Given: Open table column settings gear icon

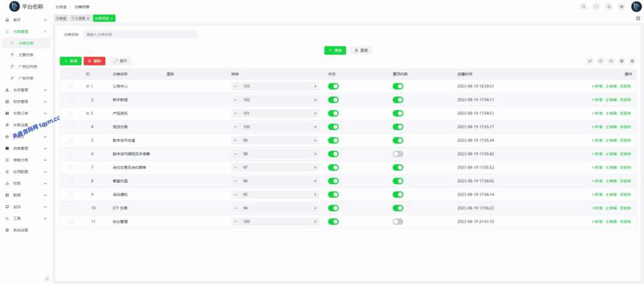Looking at the screenshot, I should coord(633,61).
